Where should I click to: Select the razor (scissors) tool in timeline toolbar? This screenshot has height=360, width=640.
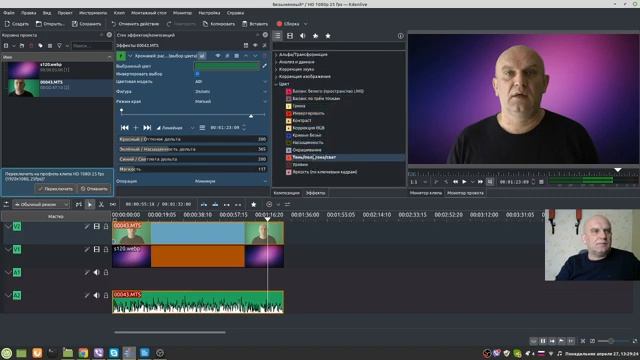(x=101, y=204)
